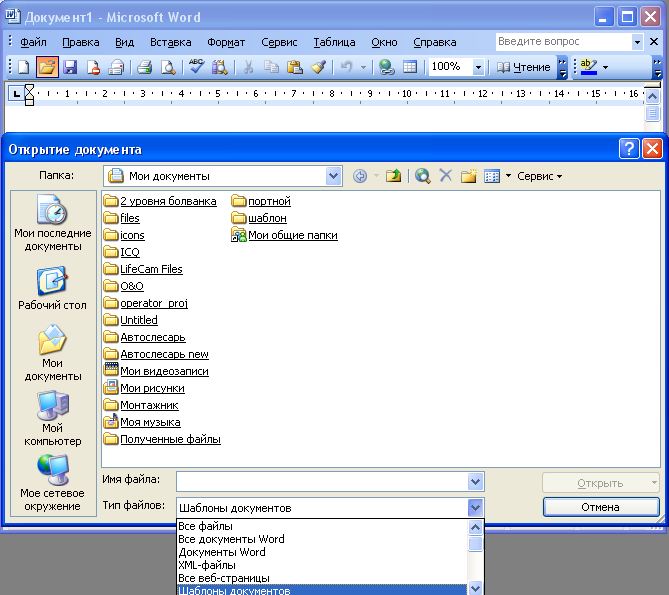Click the Research binoculars book icon
The image size is (669, 595).
tap(220, 67)
